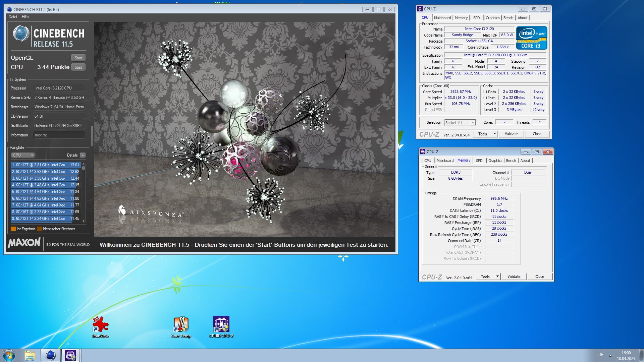Image resolution: width=644 pixels, height=362 pixels.
Task: Open About tab in Memory CPU-Z window
Action: point(525,161)
